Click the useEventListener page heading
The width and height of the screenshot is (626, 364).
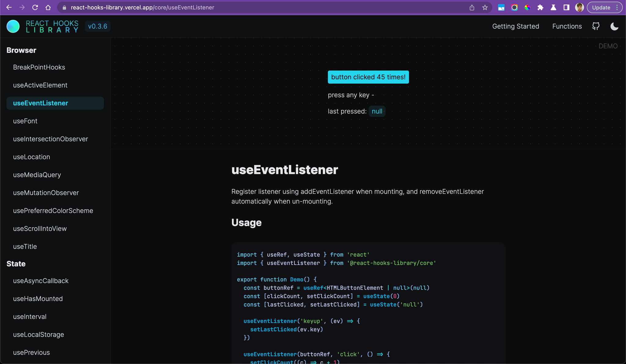(x=285, y=170)
